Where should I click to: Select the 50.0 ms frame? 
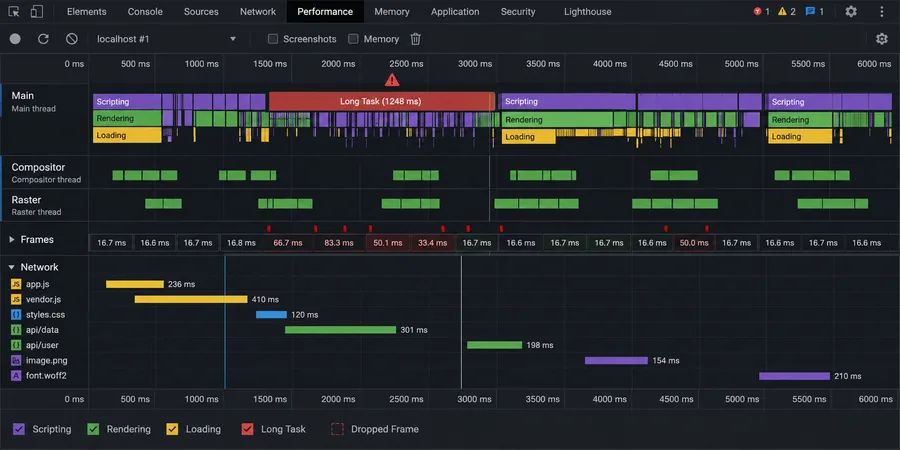[694, 243]
